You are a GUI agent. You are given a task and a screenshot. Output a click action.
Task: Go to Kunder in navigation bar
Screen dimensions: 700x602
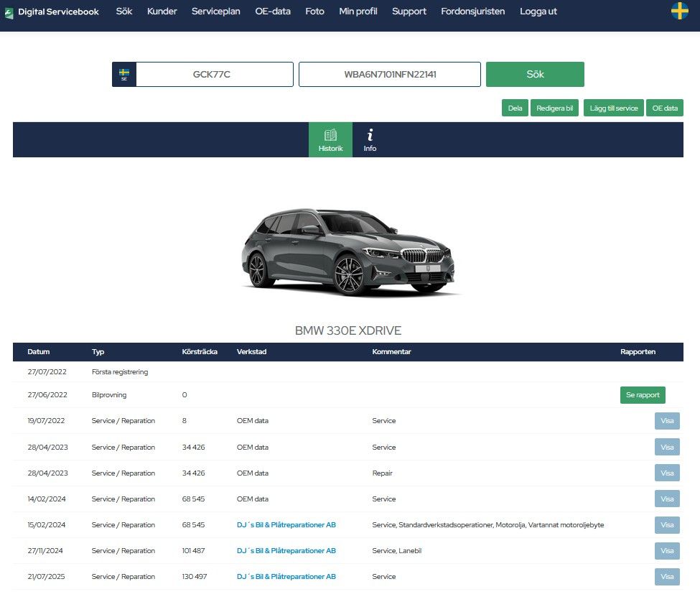pyautogui.click(x=162, y=11)
